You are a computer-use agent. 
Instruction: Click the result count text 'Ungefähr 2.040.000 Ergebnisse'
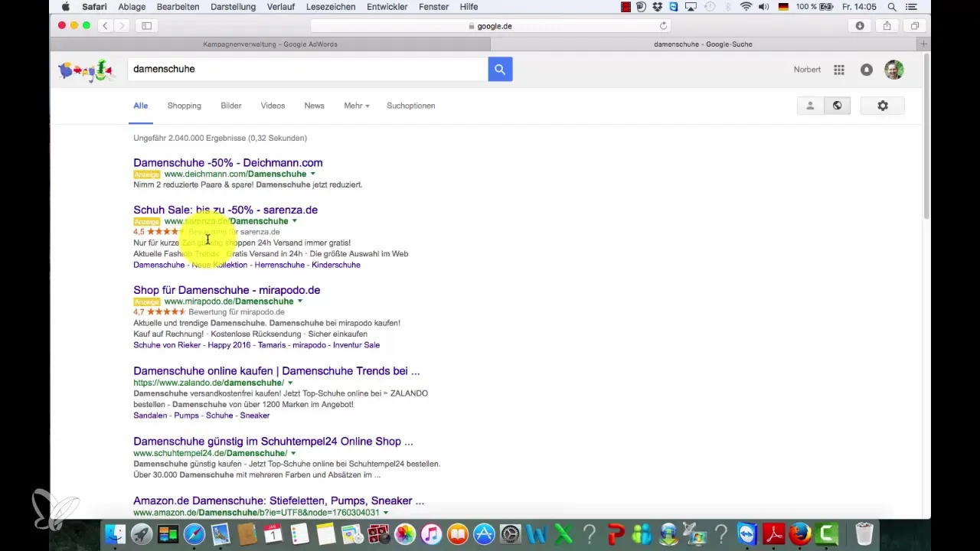[x=188, y=139]
